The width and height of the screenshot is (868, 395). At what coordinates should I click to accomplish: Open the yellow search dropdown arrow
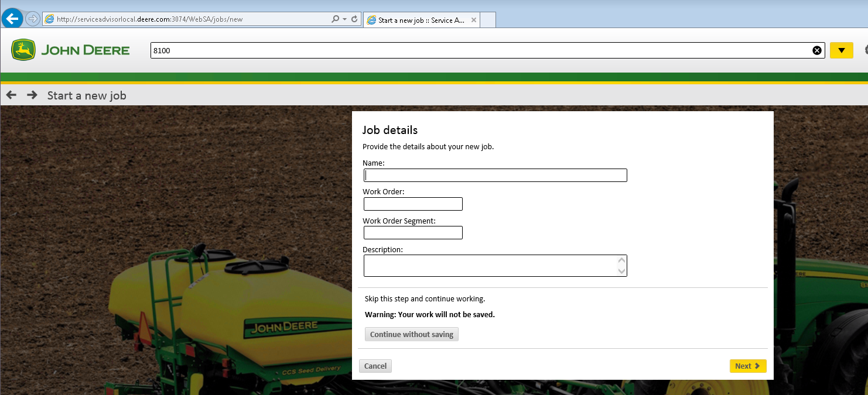pos(842,50)
